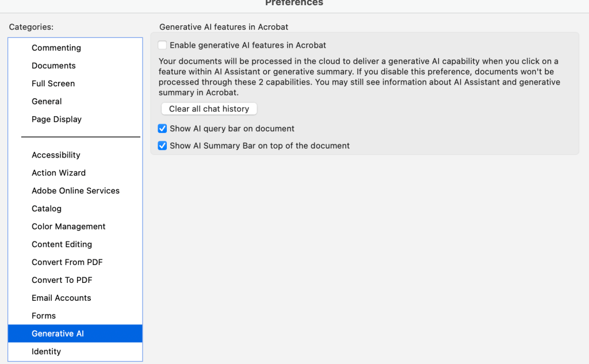Select Convert From PDF category

pos(67,262)
